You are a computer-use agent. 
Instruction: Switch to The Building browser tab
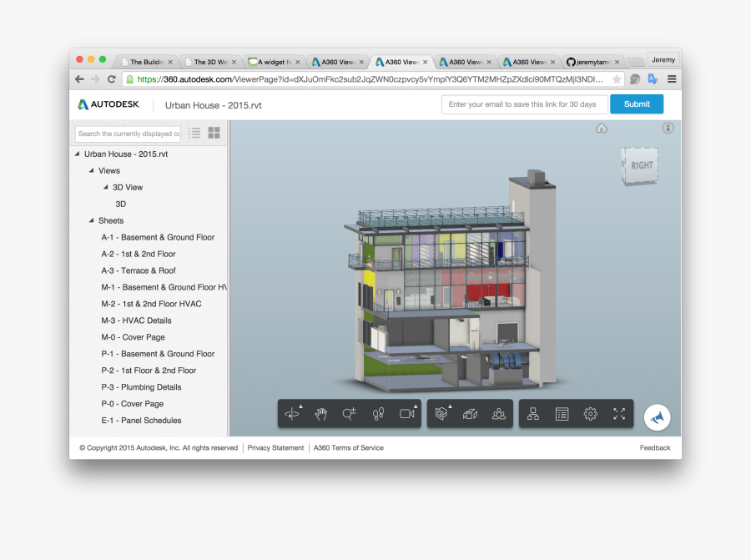click(146, 62)
